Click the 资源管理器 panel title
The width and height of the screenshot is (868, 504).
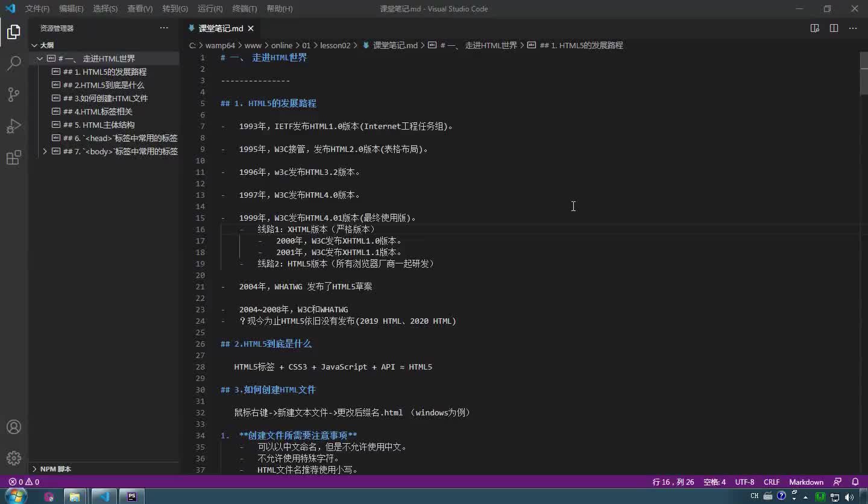[x=57, y=28]
